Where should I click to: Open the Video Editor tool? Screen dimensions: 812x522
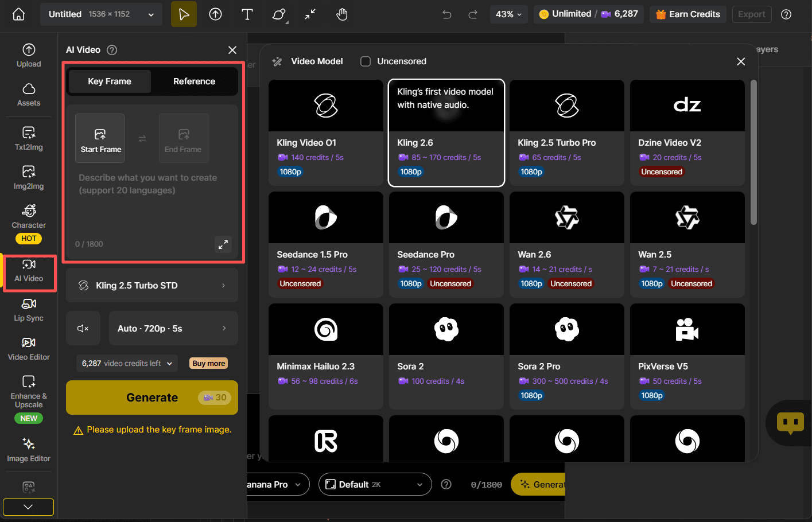click(29, 349)
